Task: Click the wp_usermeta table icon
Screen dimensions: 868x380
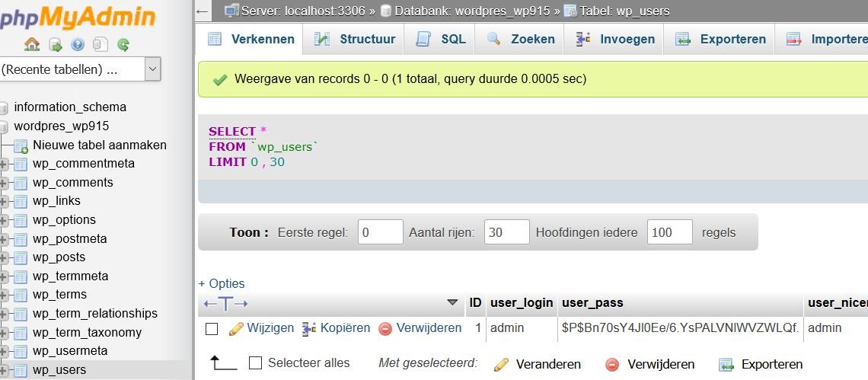Action: (x=21, y=351)
